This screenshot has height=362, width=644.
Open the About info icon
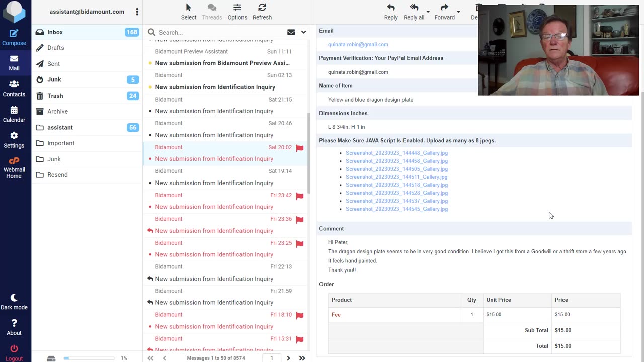(14, 327)
